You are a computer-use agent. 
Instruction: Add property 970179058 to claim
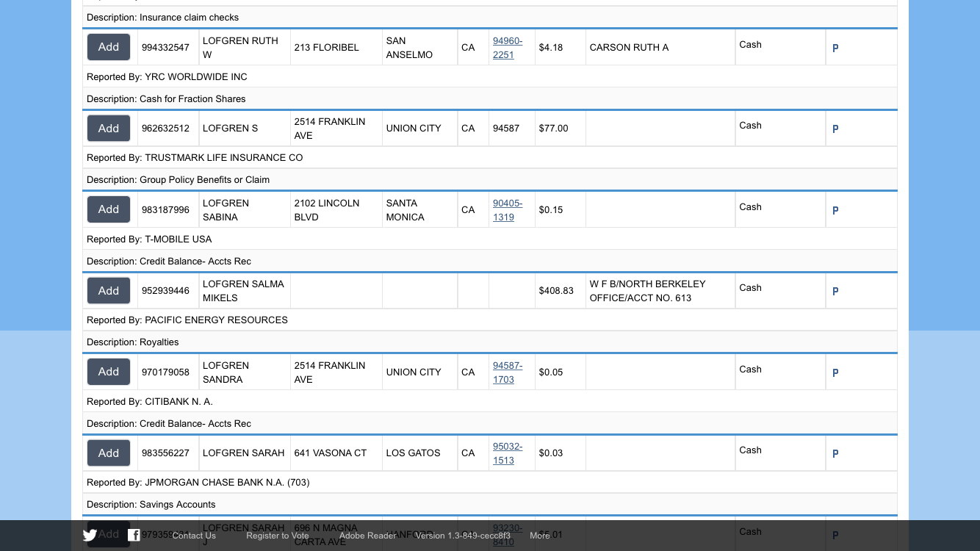coord(109,372)
